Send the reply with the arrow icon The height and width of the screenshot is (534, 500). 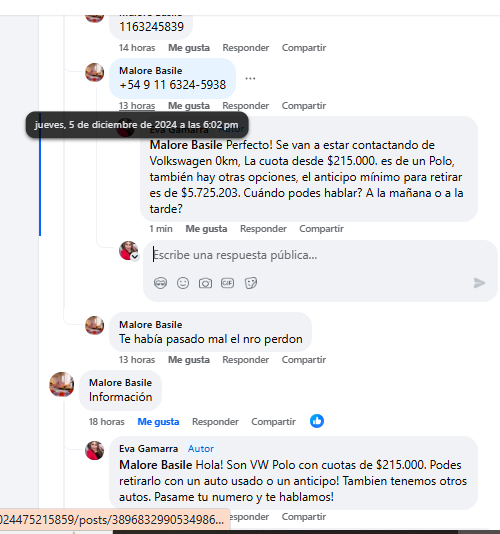tap(479, 283)
